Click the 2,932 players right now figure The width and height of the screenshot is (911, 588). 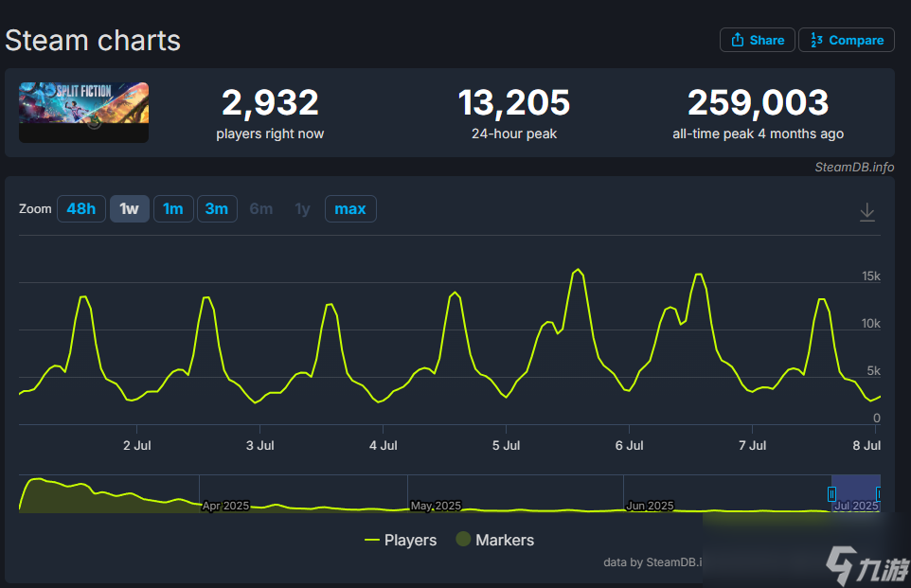[270, 103]
